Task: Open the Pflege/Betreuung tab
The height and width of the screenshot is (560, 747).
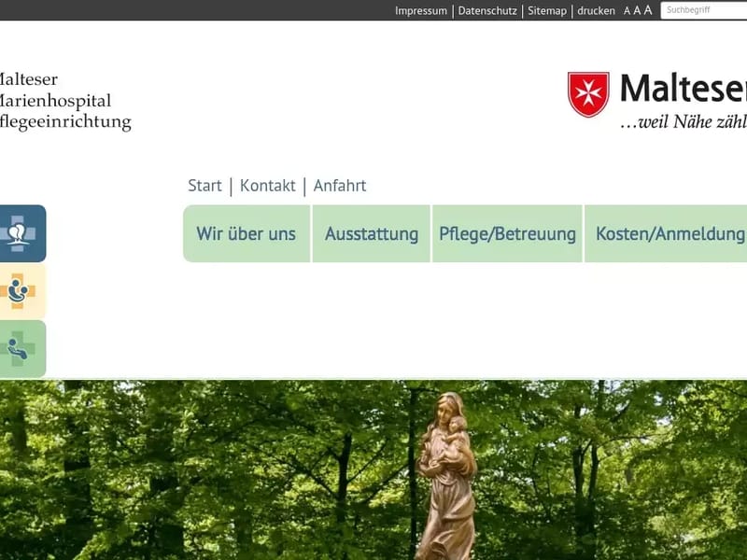Action: (506, 233)
